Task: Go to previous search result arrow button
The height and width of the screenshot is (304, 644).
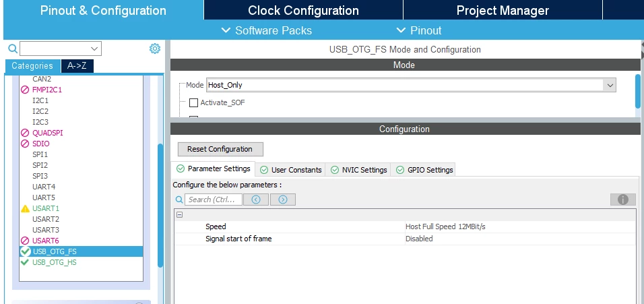Action: click(x=256, y=200)
